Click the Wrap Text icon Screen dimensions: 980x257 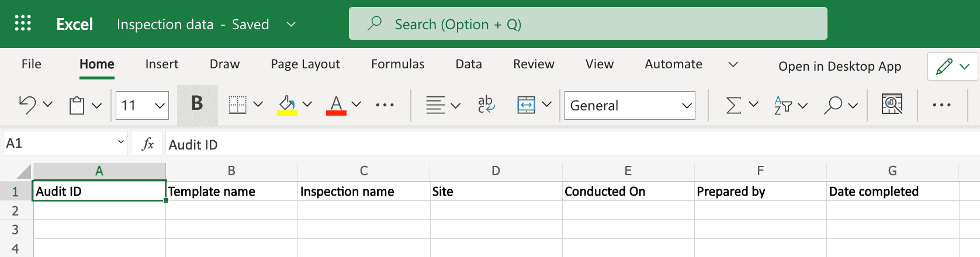pos(486,105)
